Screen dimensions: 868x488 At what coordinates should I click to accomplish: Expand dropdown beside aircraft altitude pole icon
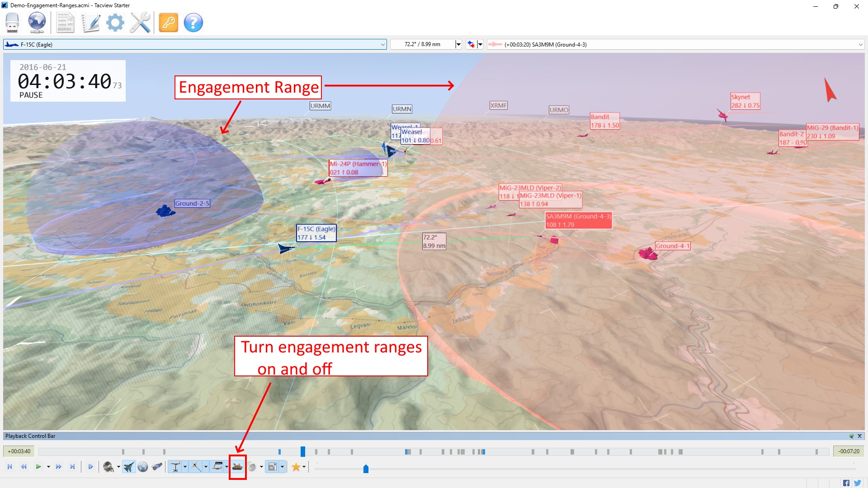point(185,467)
